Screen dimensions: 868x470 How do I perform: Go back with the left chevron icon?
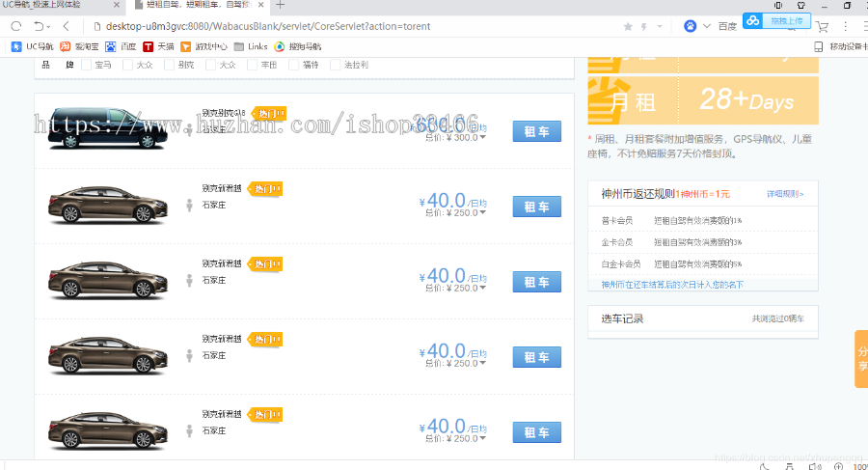[66, 26]
